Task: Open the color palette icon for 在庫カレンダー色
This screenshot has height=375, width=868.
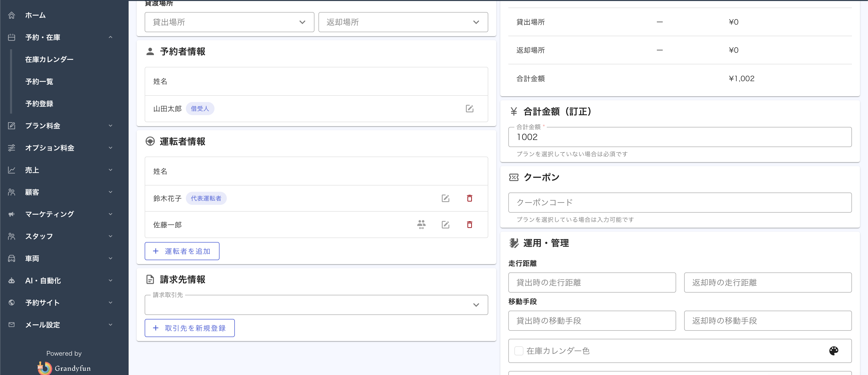Action: 834,351
